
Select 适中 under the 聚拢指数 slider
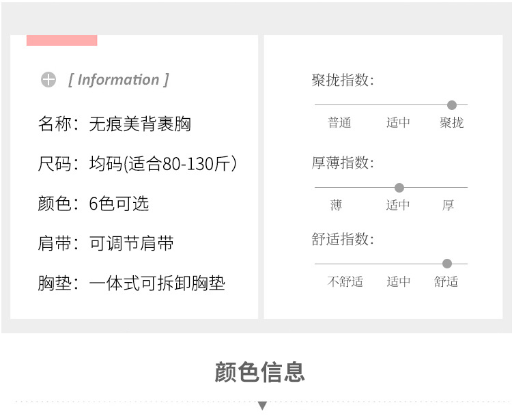tap(398, 123)
